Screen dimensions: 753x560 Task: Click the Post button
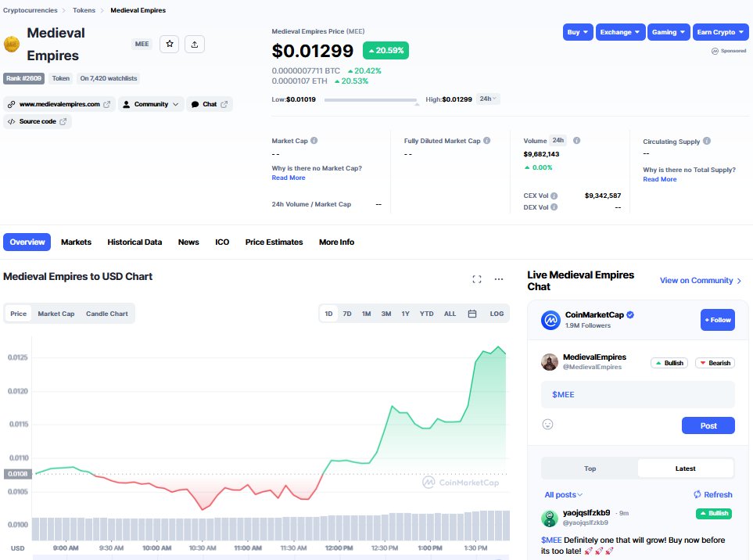708,425
